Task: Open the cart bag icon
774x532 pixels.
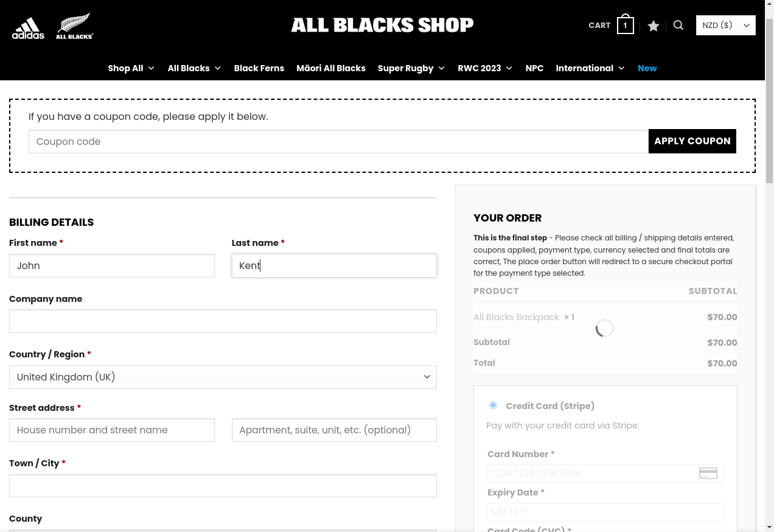Action: click(625, 24)
